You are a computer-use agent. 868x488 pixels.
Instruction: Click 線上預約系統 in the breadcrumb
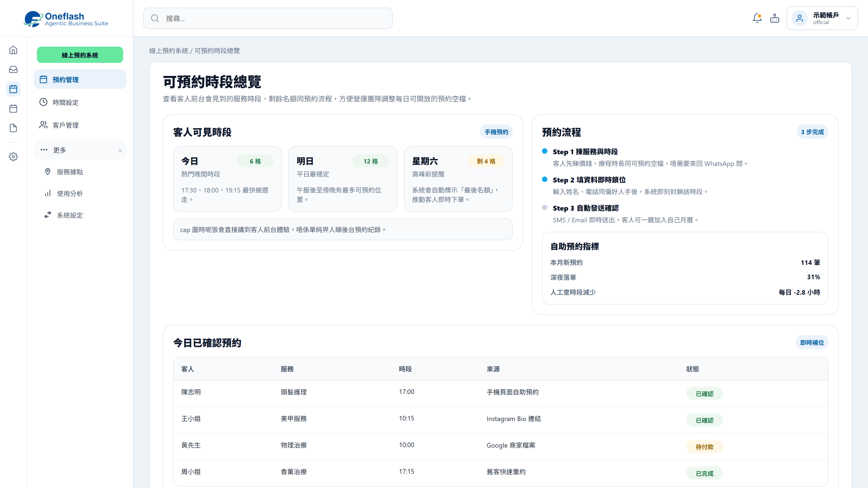pos(168,50)
